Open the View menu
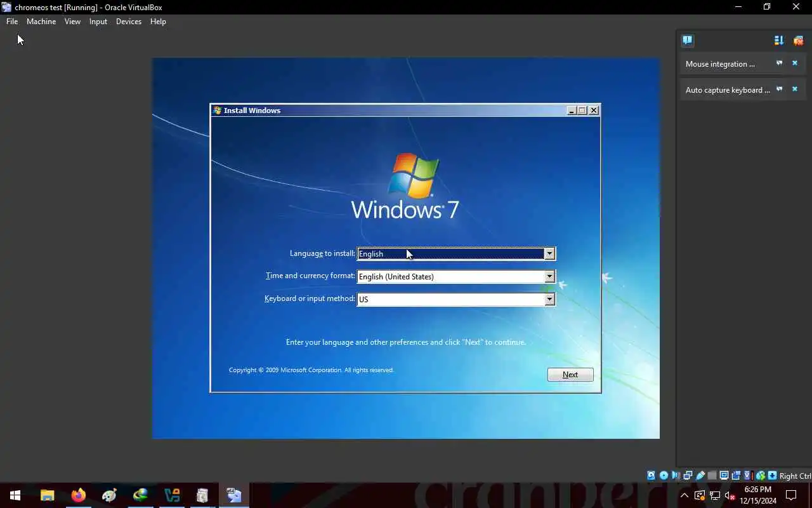 [72, 21]
